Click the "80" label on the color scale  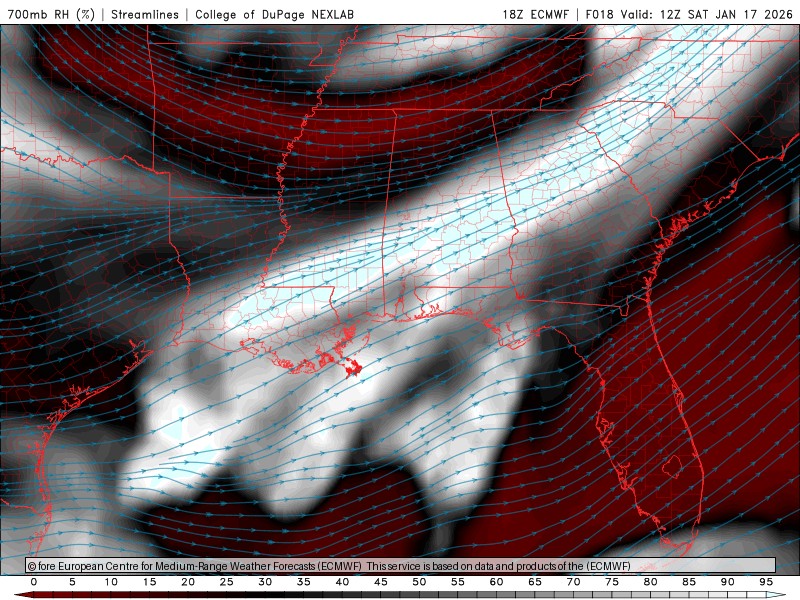click(650, 582)
